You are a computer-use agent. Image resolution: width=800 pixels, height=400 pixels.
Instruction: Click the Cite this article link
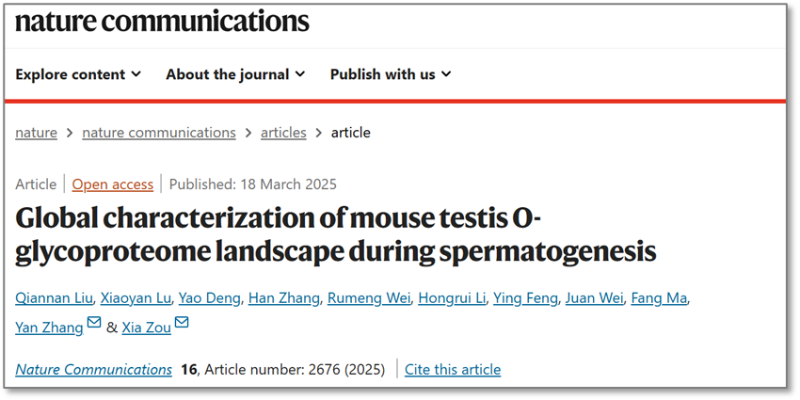(x=453, y=369)
